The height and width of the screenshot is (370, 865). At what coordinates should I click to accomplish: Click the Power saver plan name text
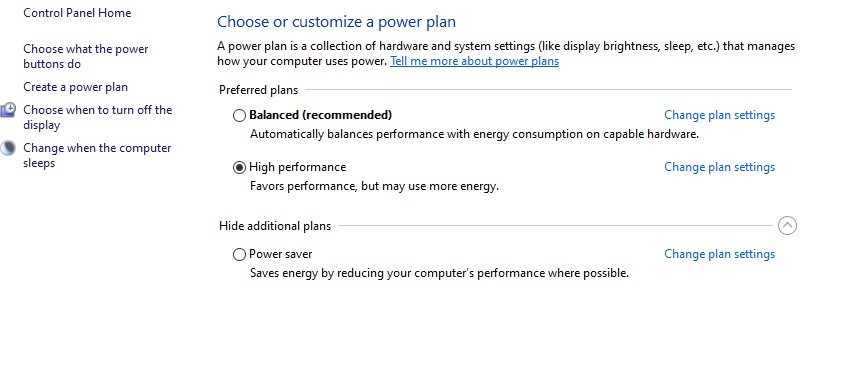[x=281, y=254]
